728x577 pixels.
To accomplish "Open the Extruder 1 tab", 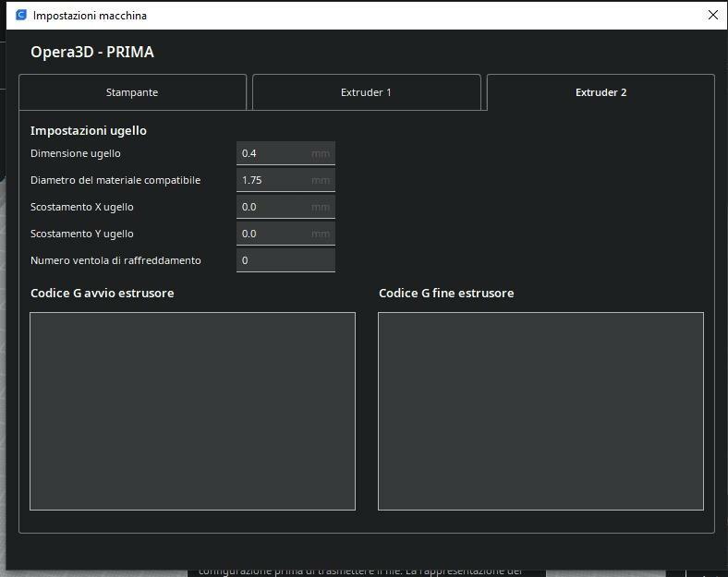I will (367, 92).
